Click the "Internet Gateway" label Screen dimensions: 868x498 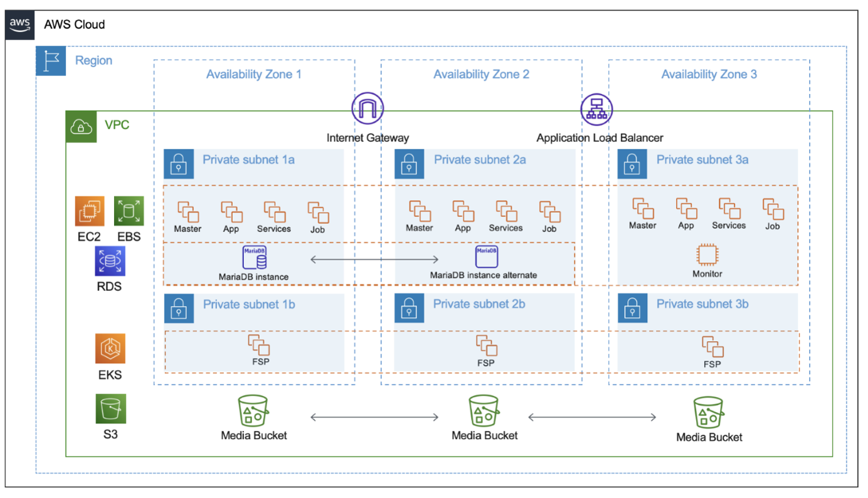(368, 138)
